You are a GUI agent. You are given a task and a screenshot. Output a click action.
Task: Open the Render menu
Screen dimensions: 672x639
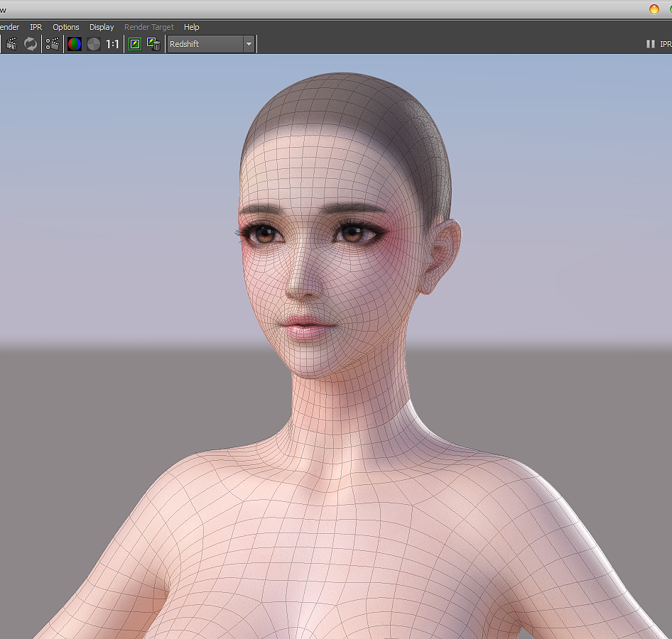(x=9, y=27)
